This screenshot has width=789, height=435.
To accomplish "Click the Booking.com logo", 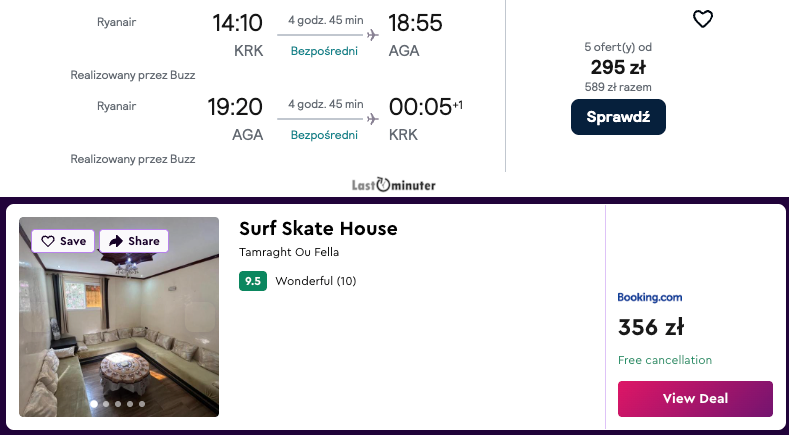I will [650, 297].
